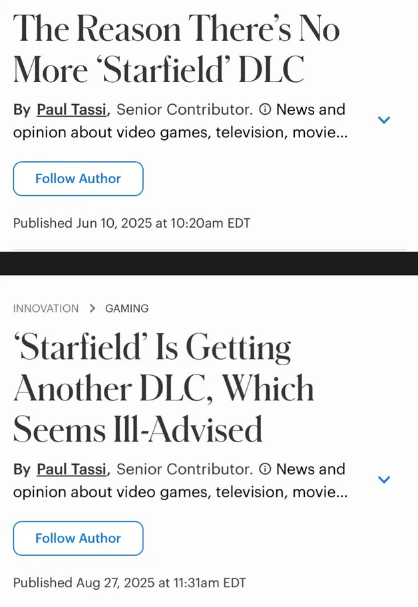This screenshot has height=607, width=418.
Task: Click info icon in 'Another DLC' article byline
Action: tap(265, 469)
